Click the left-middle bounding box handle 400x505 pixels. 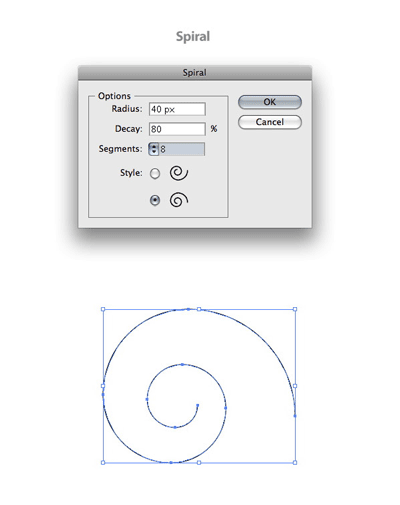click(x=103, y=386)
